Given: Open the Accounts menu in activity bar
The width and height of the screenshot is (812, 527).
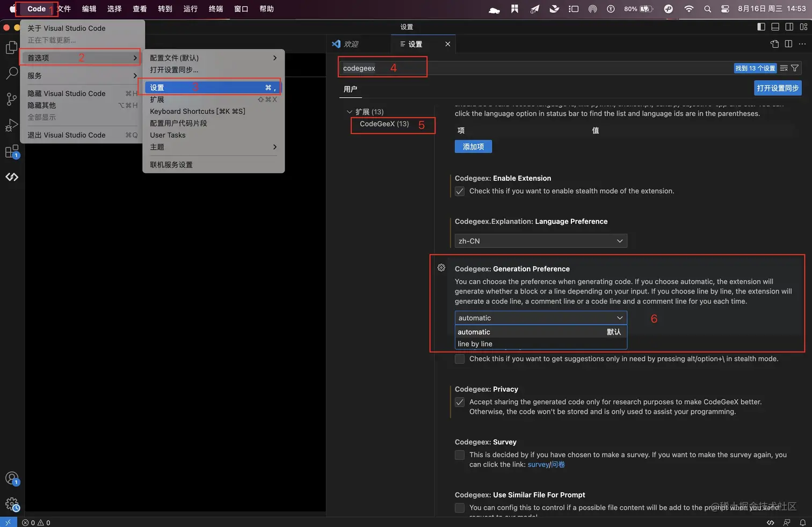Looking at the screenshot, I should click(12, 478).
